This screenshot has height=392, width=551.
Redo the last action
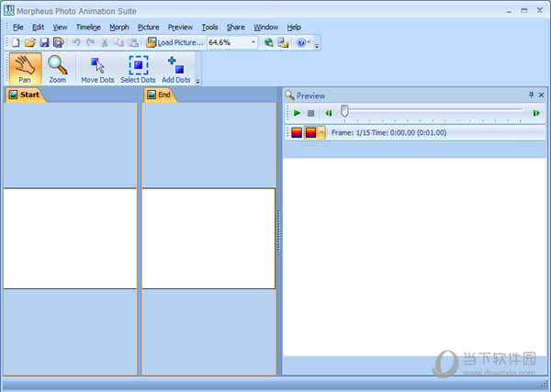pyautogui.click(x=90, y=43)
